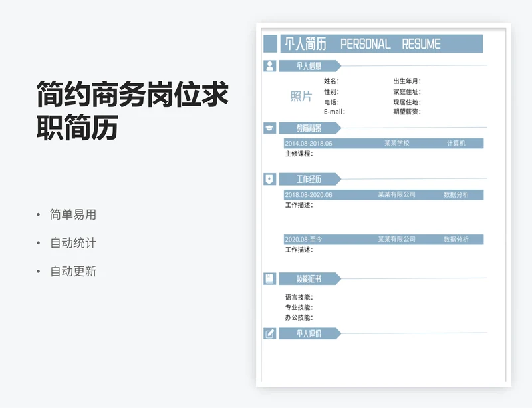Click the 简约商务岗位求职简历 heading
532x408 pixels.
coord(132,110)
